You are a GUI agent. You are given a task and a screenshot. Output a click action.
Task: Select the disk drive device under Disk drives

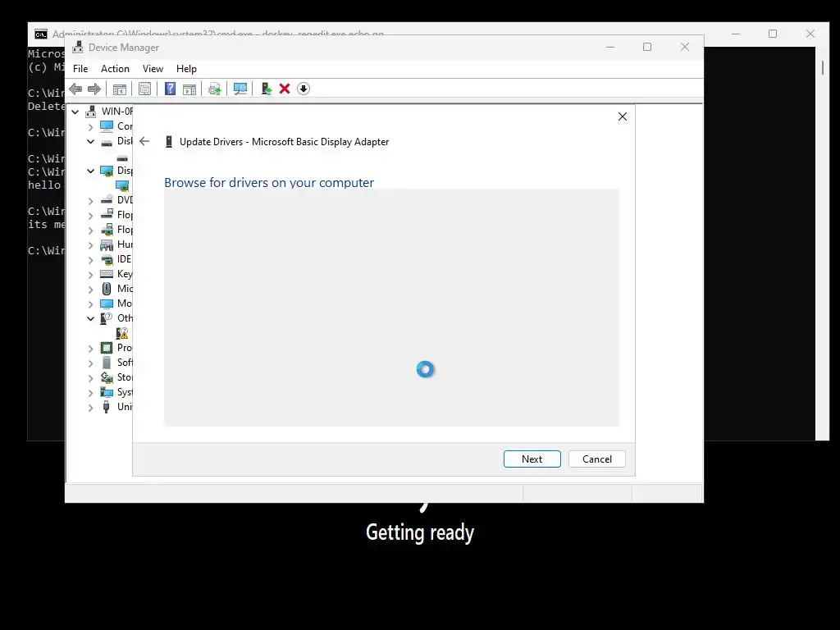[x=122, y=158]
